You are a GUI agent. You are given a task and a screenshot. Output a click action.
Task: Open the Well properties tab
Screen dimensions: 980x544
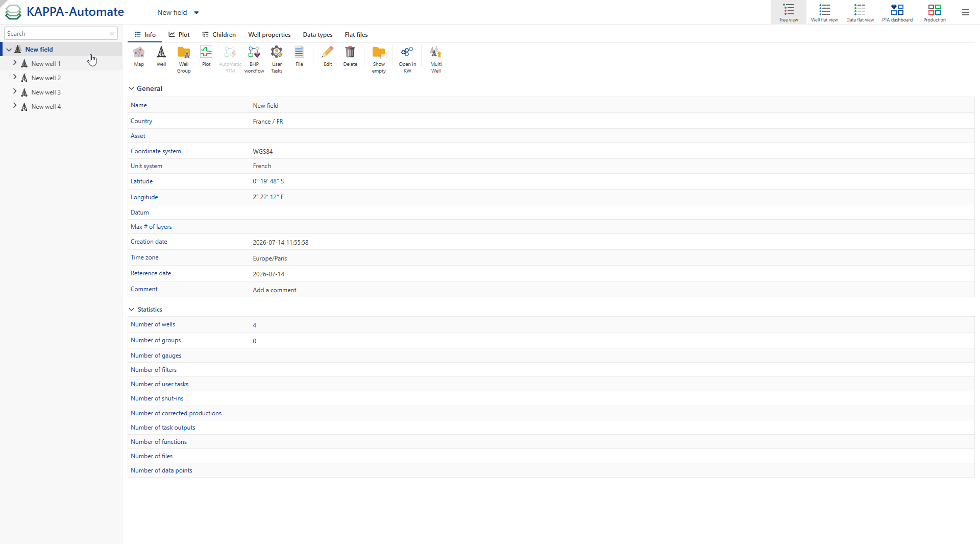pyautogui.click(x=269, y=35)
